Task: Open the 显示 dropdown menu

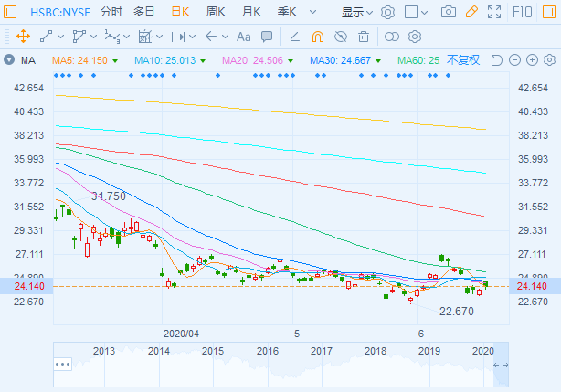Action: [x=357, y=12]
